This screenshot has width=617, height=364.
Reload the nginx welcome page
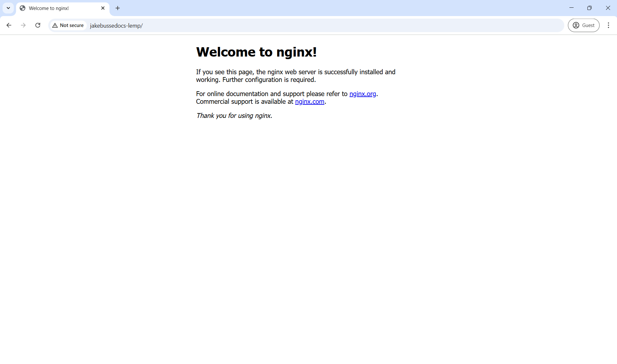[x=38, y=25]
